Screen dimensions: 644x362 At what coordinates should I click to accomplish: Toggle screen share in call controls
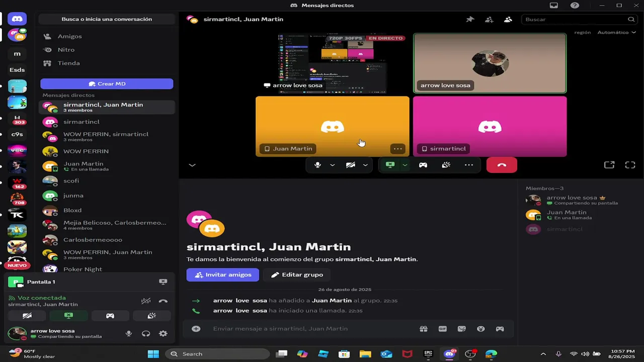pos(390,165)
